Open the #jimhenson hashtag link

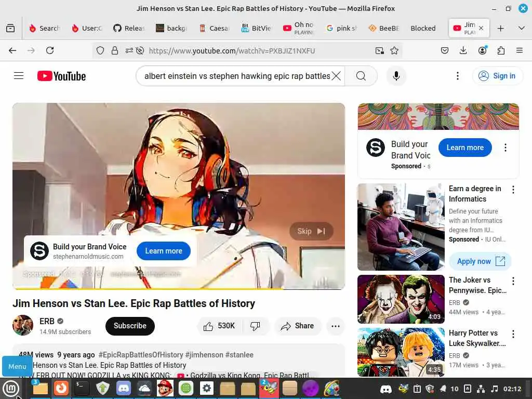point(204,355)
